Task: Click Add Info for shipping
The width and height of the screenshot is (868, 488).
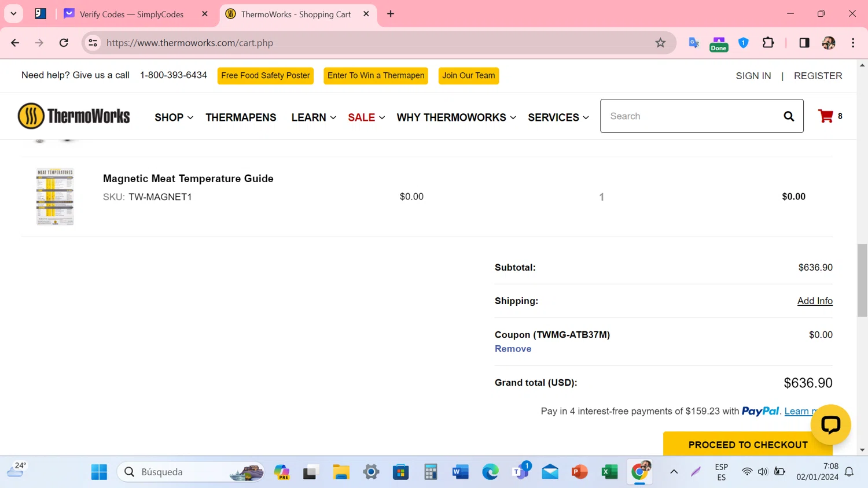Action: click(x=815, y=301)
